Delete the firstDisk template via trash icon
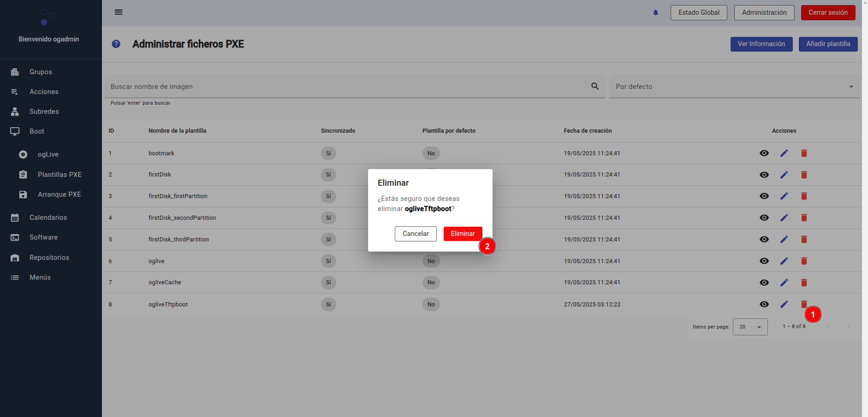This screenshot has width=868, height=417. pyautogui.click(x=804, y=175)
